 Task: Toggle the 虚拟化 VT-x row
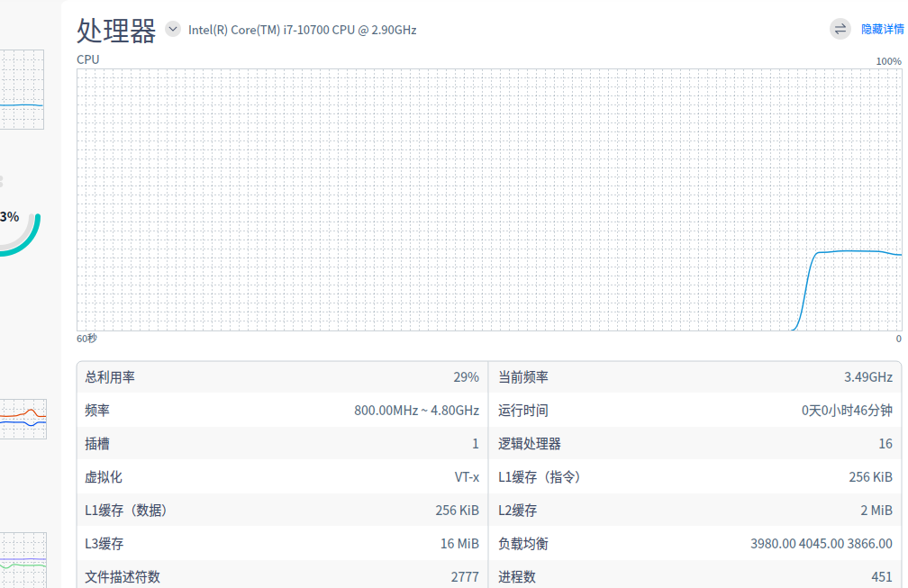[282, 476]
